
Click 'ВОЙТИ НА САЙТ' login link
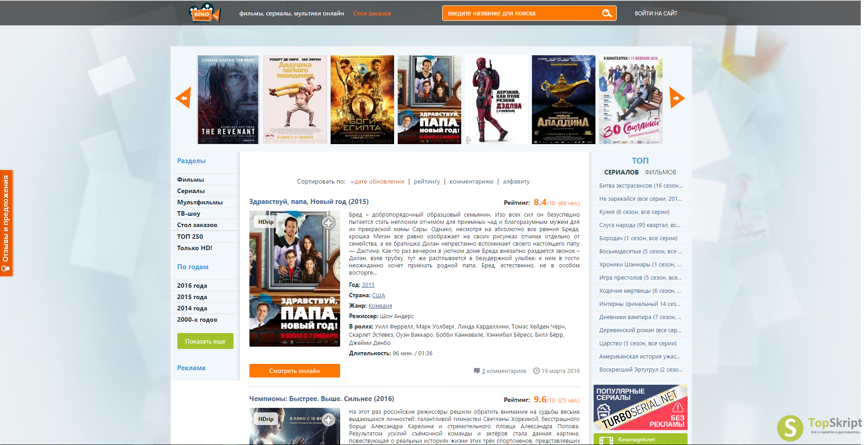click(656, 13)
